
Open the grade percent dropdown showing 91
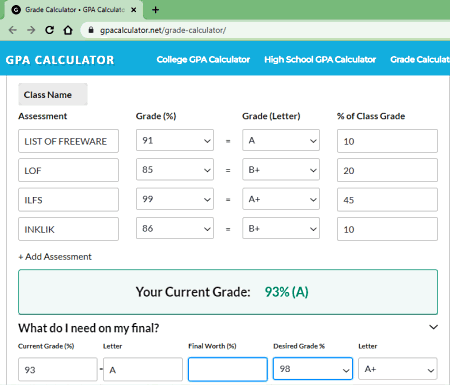pyautogui.click(x=175, y=140)
